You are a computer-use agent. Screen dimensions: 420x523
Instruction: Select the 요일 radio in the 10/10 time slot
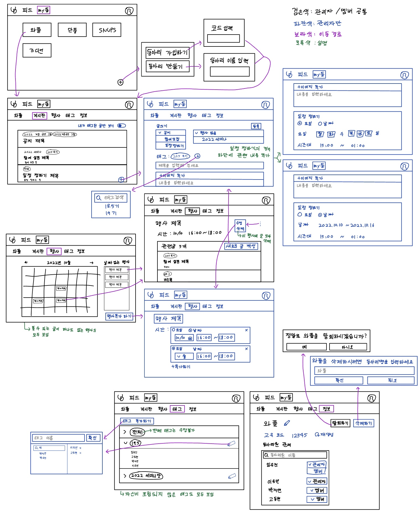click(x=173, y=330)
